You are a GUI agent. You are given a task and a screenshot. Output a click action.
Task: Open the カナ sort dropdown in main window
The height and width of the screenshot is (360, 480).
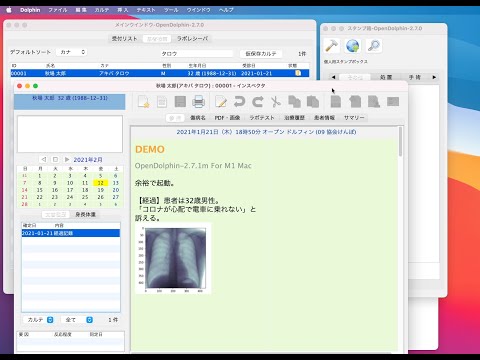[x=72, y=52]
